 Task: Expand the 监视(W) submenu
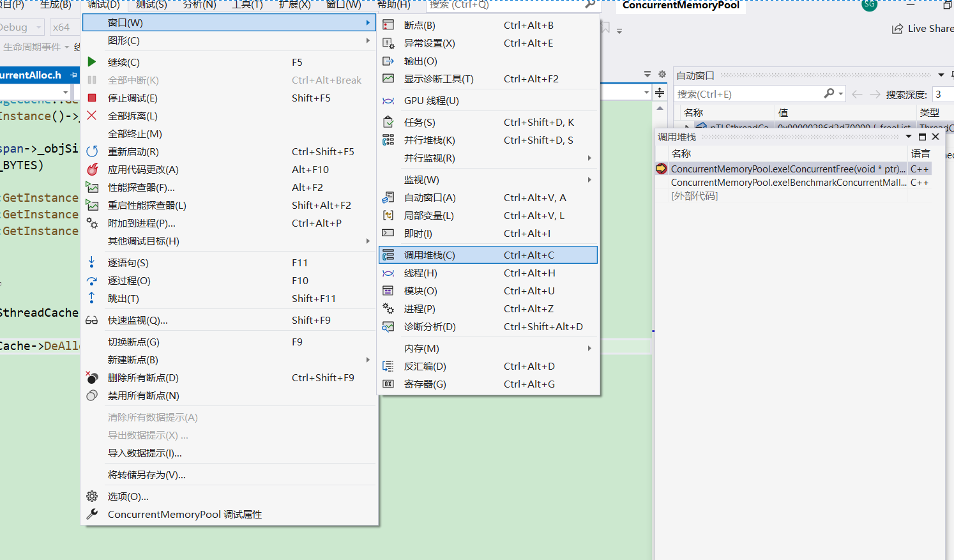coord(589,179)
